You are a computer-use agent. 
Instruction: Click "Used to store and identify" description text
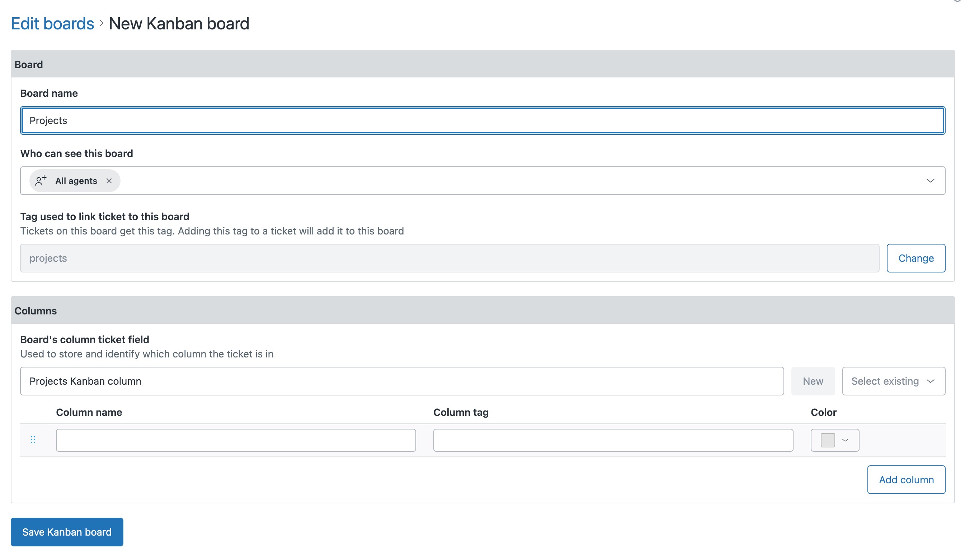(x=147, y=354)
